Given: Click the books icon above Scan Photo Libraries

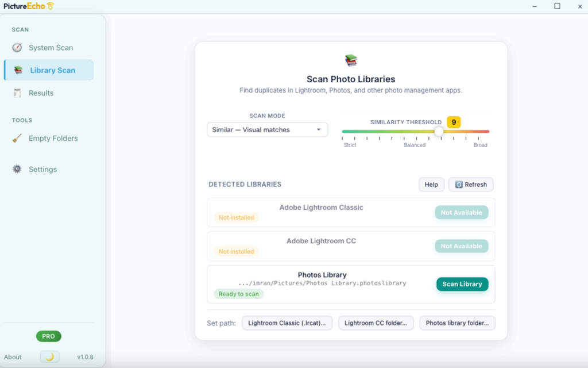Looking at the screenshot, I should pyautogui.click(x=351, y=60).
